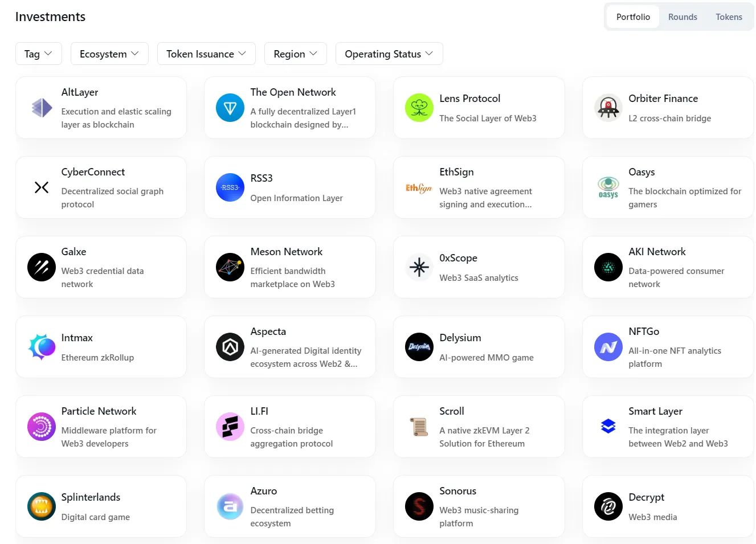Click the Oasys logo icon
This screenshot has height=544, width=756.
point(608,187)
